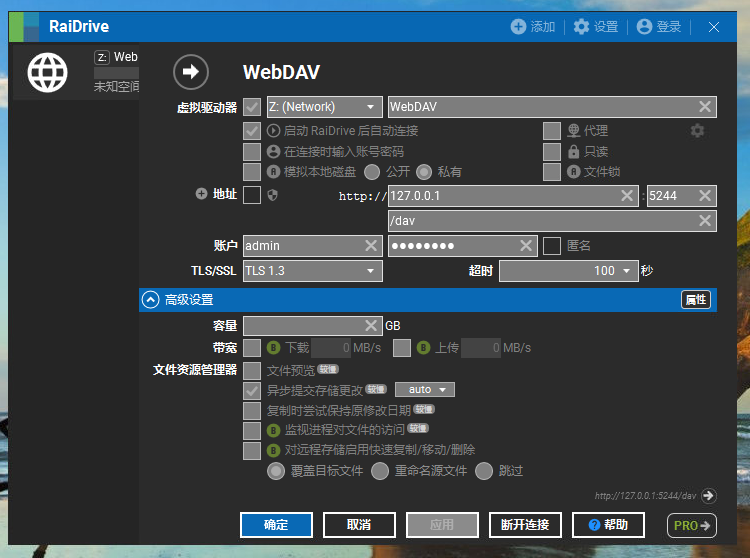Click the user icon for 在连接时输入账号密码
Screen dimensions: 750x558
click(273, 152)
